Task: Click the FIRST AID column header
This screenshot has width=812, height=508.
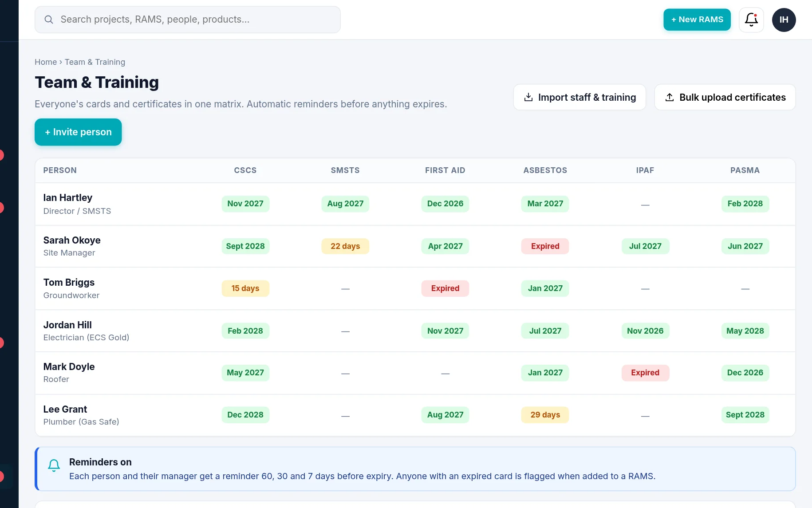Action: (x=445, y=170)
